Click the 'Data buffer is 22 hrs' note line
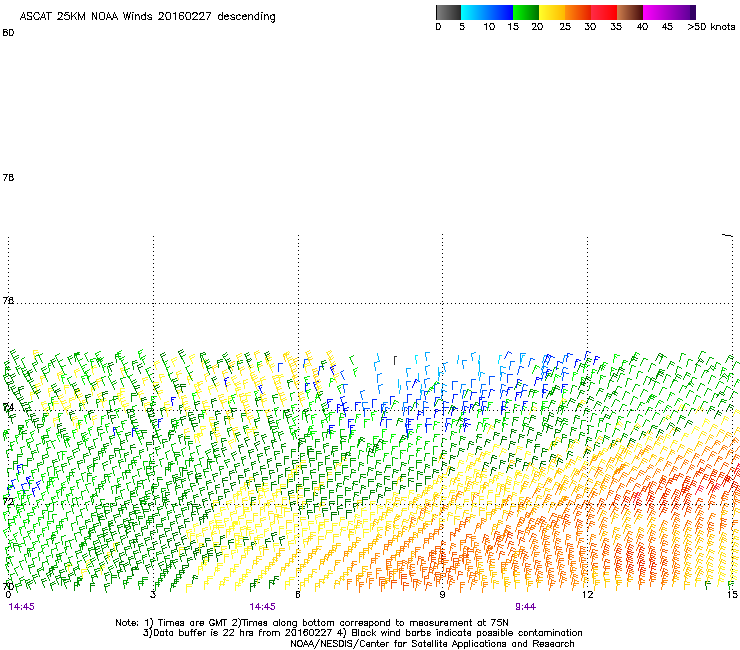Image resolution: width=740 pixels, height=650 pixels. [362, 633]
